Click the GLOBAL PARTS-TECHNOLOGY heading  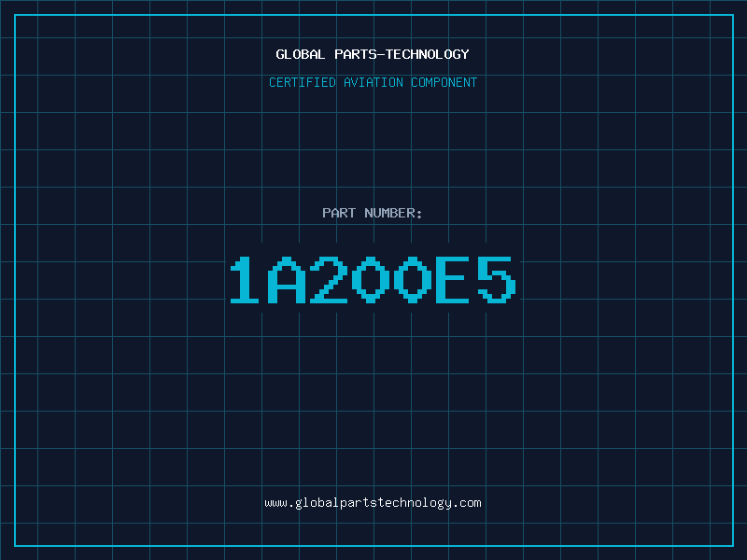(373, 54)
